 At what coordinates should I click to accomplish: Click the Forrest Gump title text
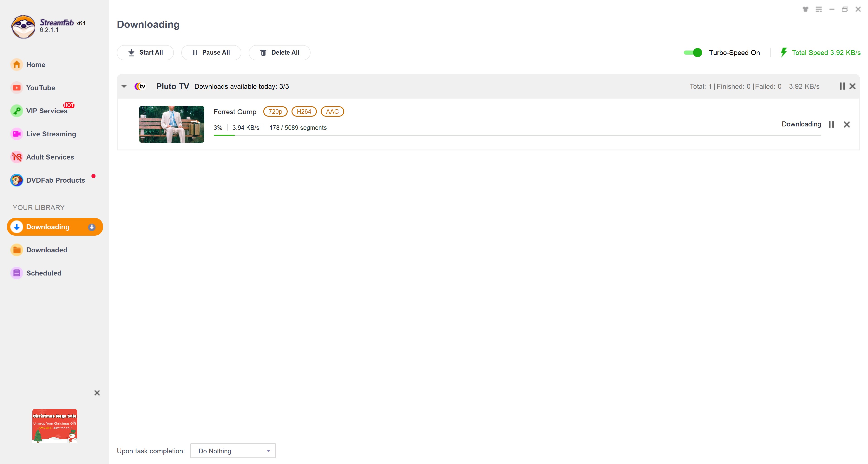click(235, 112)
